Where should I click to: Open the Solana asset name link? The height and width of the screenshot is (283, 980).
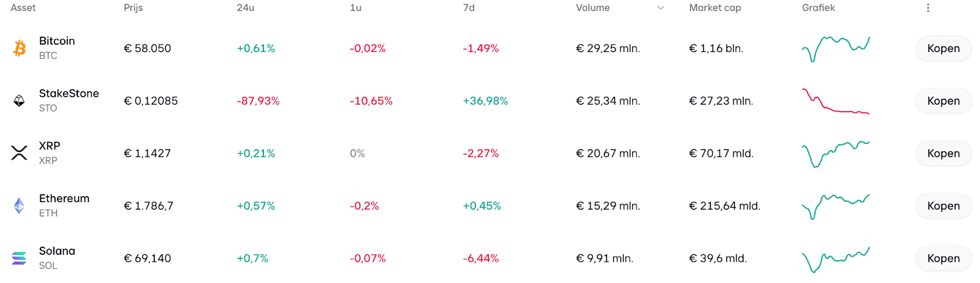click(57, 251)
